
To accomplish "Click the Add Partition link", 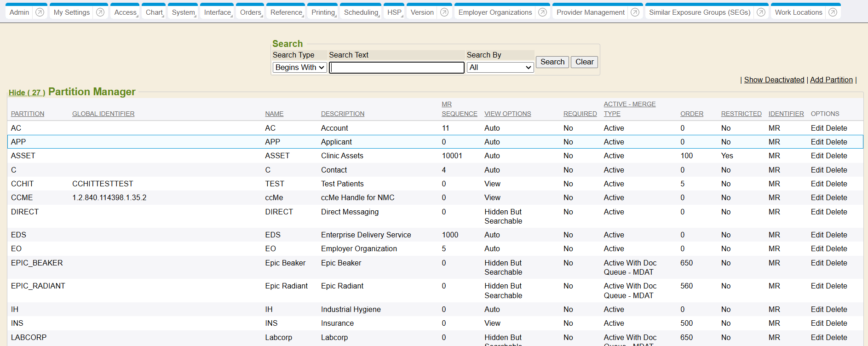I will click(x=831, y=80).
